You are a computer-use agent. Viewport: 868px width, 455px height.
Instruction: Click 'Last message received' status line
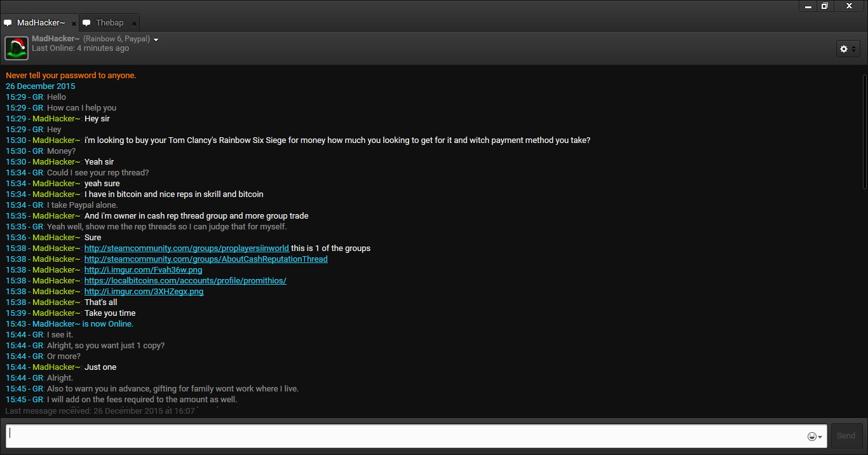pos(100,411)
